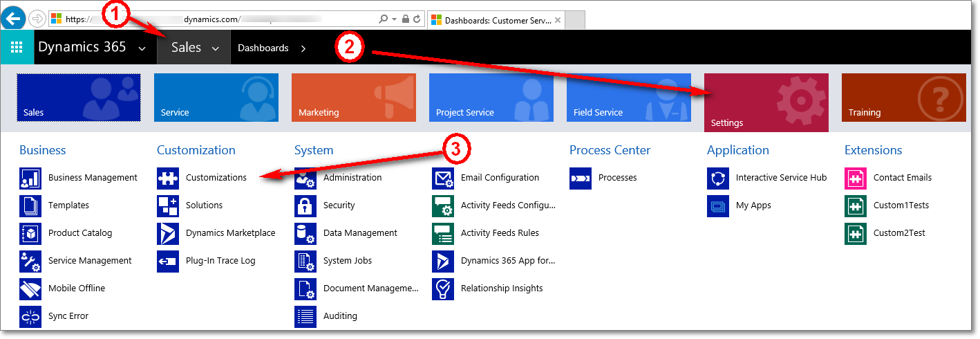
Task: Click the Business Management icon
Action: click(30, 178)
